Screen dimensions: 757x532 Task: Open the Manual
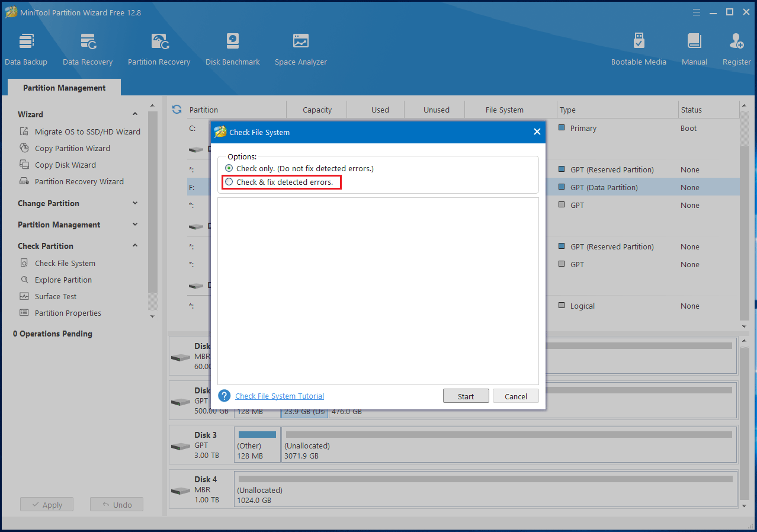[694, 49]
